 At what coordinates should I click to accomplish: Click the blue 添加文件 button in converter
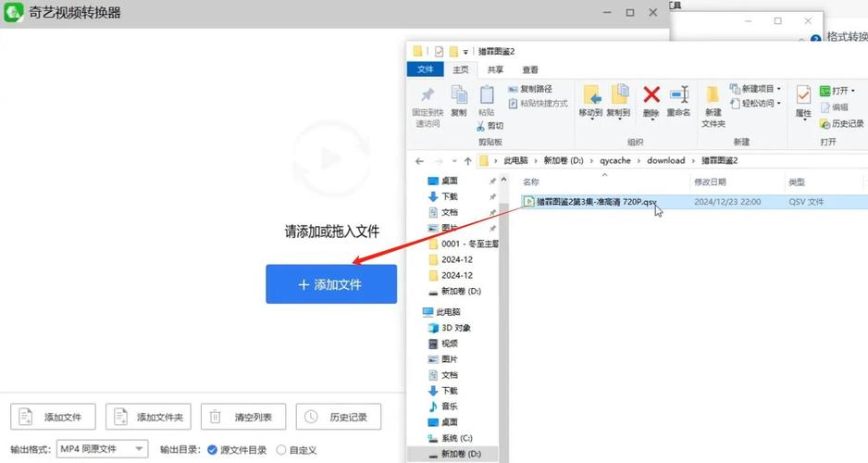[331, 284]
